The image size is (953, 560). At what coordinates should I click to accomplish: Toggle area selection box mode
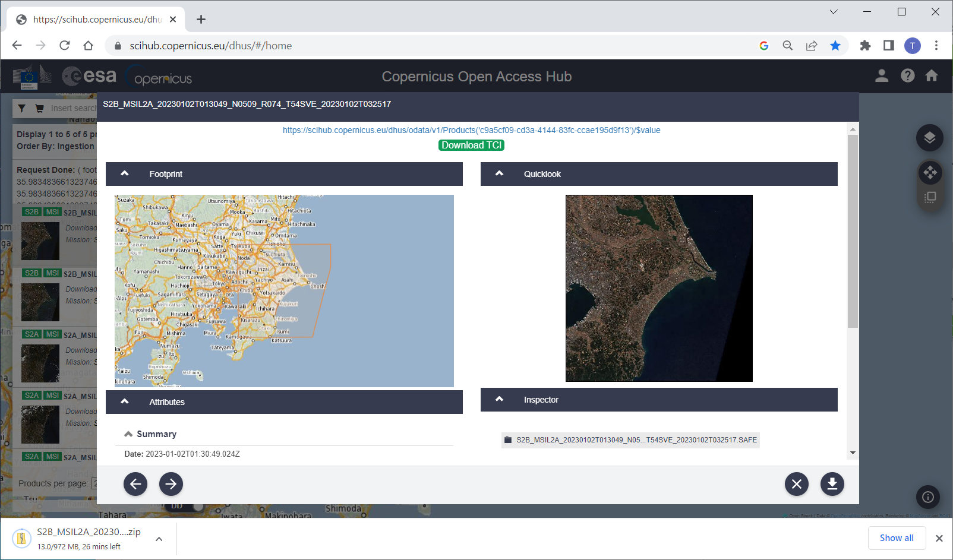pyautogui.click(x=930, y=197)
